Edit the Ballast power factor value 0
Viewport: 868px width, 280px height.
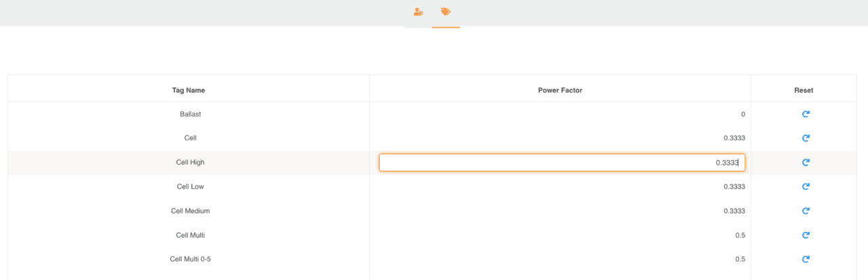pos(743,114)
